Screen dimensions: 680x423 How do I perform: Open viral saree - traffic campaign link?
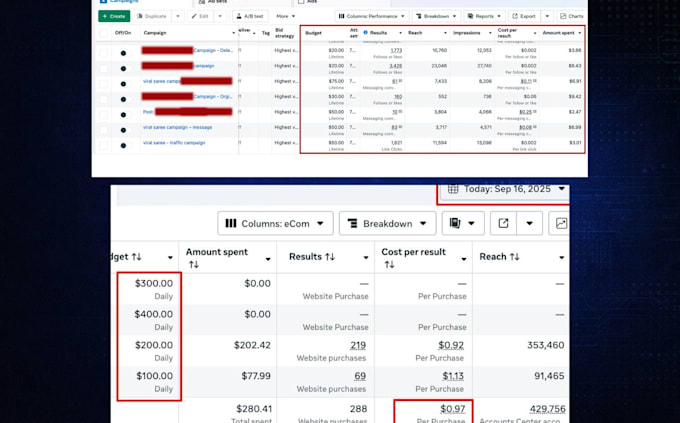174,143
